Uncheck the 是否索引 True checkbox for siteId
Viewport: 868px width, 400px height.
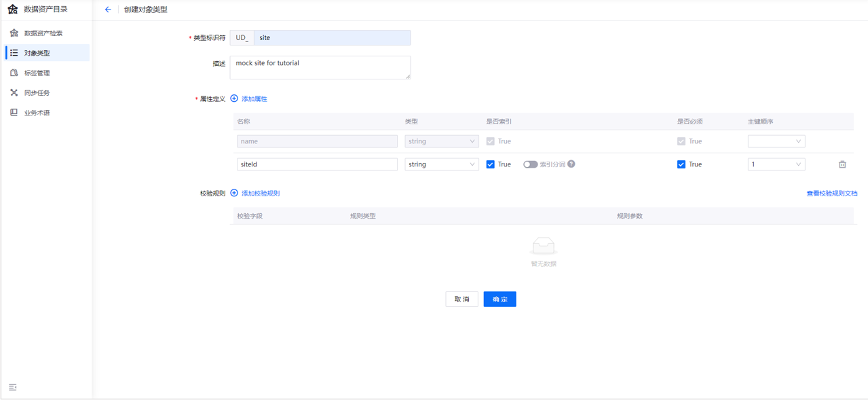(490, 164)
